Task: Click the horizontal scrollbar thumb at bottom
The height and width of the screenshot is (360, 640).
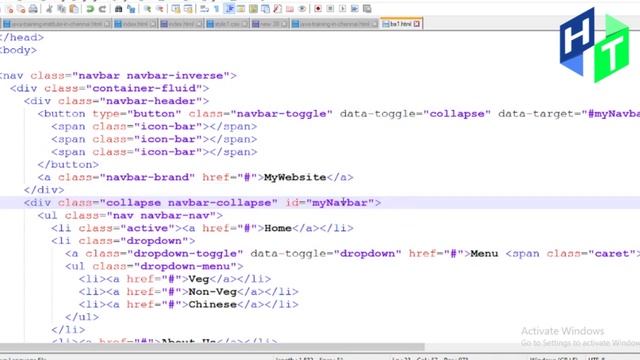Action: coord(212,347)
